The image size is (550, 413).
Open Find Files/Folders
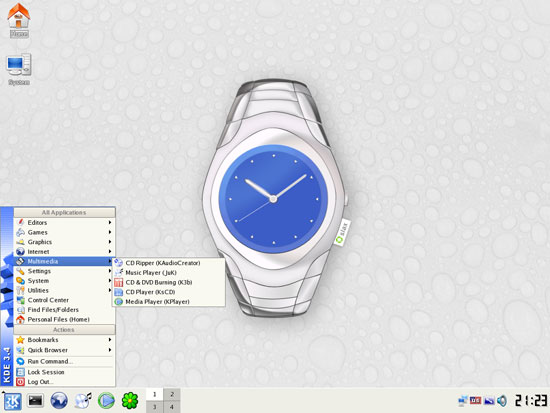[x=65, y=309]
